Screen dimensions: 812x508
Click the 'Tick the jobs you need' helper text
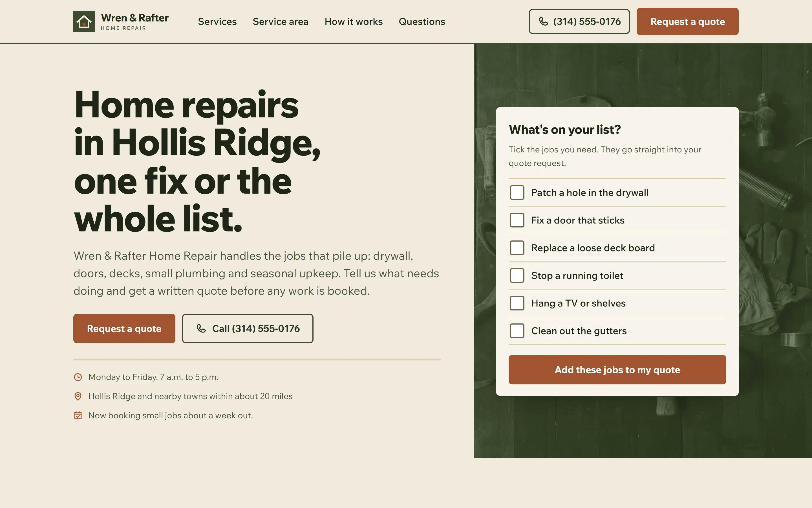[605, 156]
